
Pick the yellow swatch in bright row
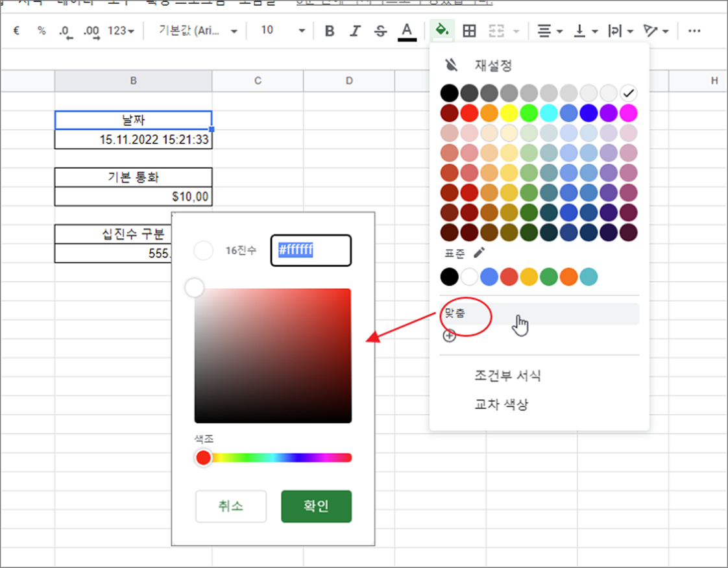point(509,113)
